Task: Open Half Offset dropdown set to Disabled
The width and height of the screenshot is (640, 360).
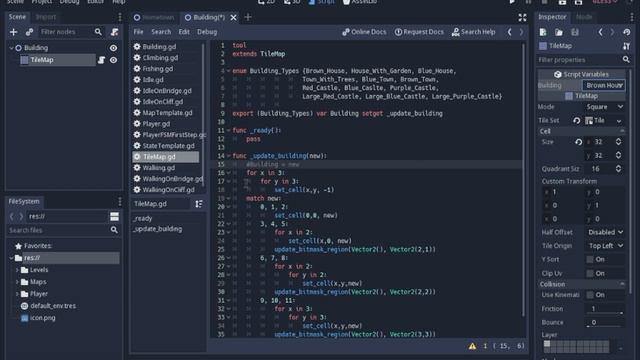Action: [604, 232]
